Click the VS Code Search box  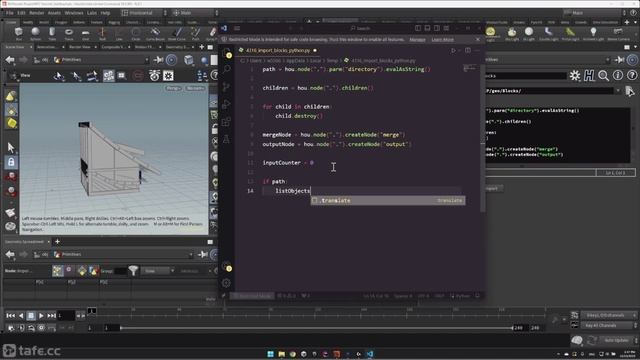point(361,28)
